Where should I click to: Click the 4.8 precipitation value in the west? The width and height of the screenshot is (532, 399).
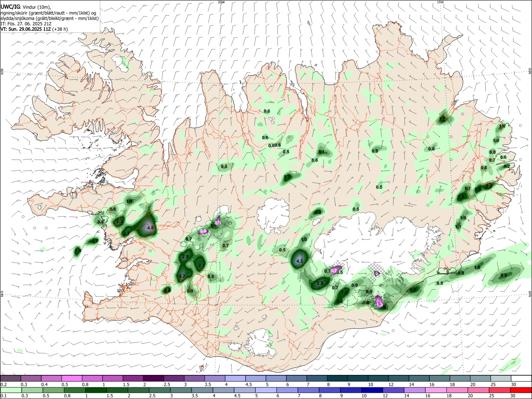[150, 228]
